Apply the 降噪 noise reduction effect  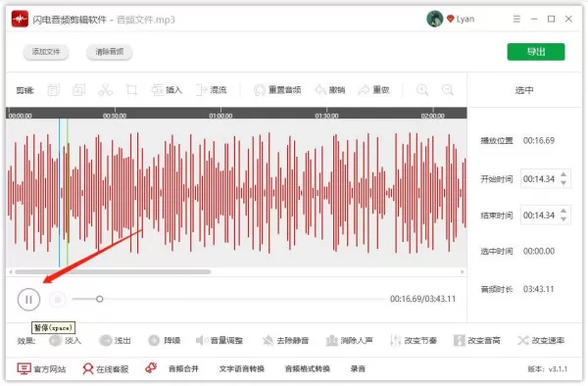tap(165, 340)
